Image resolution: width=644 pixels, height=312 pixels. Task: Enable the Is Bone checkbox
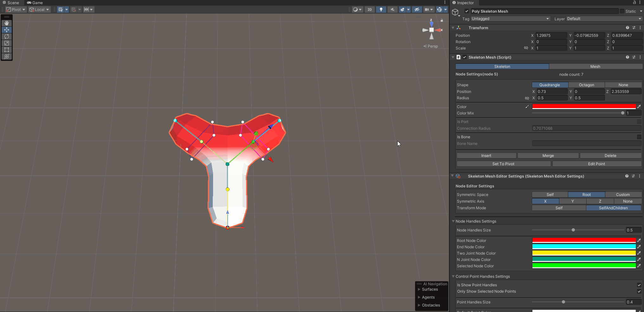639,137
